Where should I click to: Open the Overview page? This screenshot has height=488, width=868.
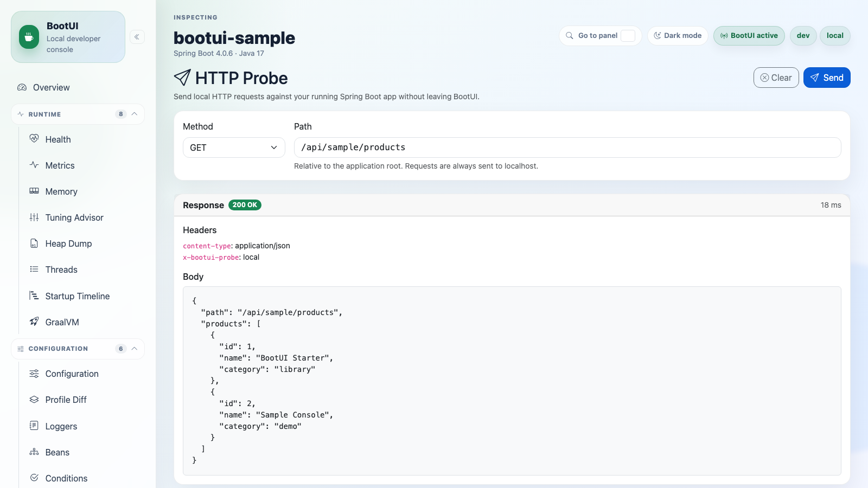click(x=78, y=87)
